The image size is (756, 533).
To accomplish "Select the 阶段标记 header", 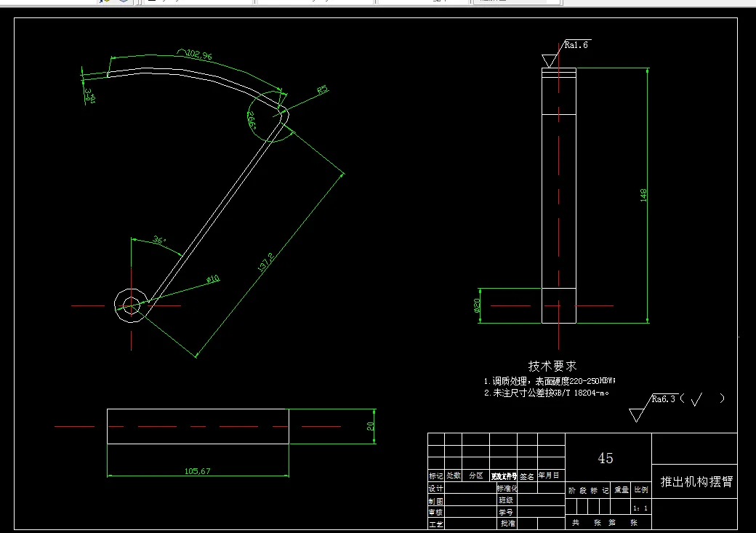I will tap(589, 491).
